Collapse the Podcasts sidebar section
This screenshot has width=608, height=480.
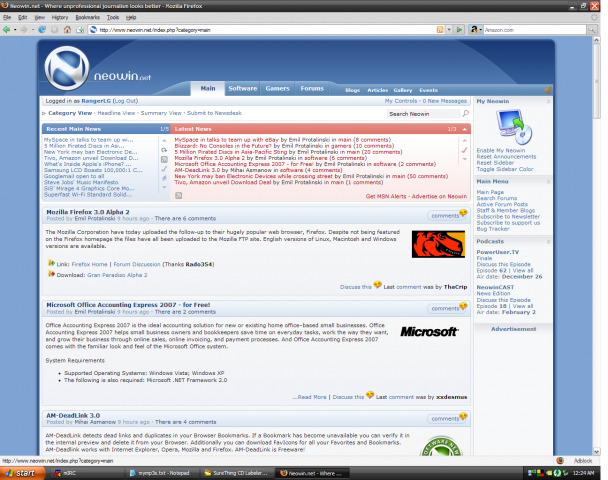pos(548,242)
